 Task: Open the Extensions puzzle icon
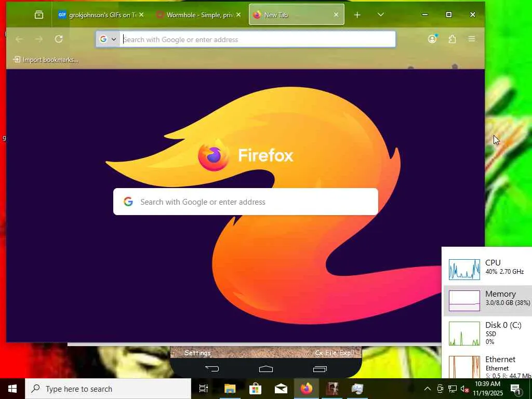tap(452, 39)
